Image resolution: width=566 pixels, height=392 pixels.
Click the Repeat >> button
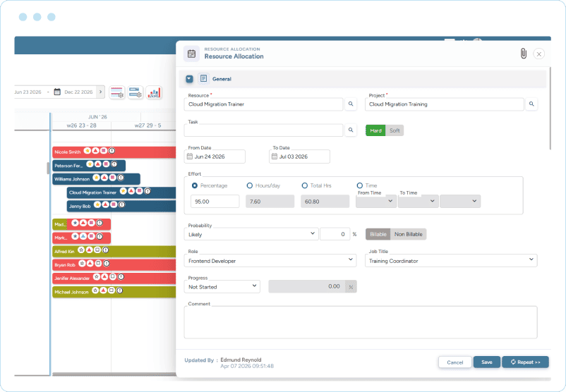click(x=525, y=362)
